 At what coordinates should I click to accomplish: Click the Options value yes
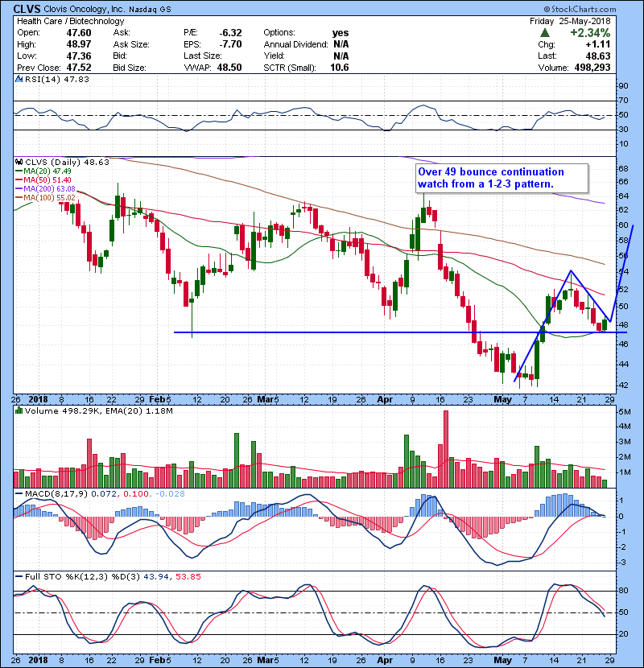click(x=341, y=33)
